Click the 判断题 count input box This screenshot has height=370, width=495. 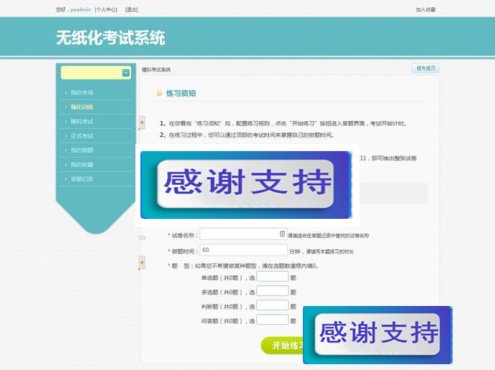pos(272,305)
